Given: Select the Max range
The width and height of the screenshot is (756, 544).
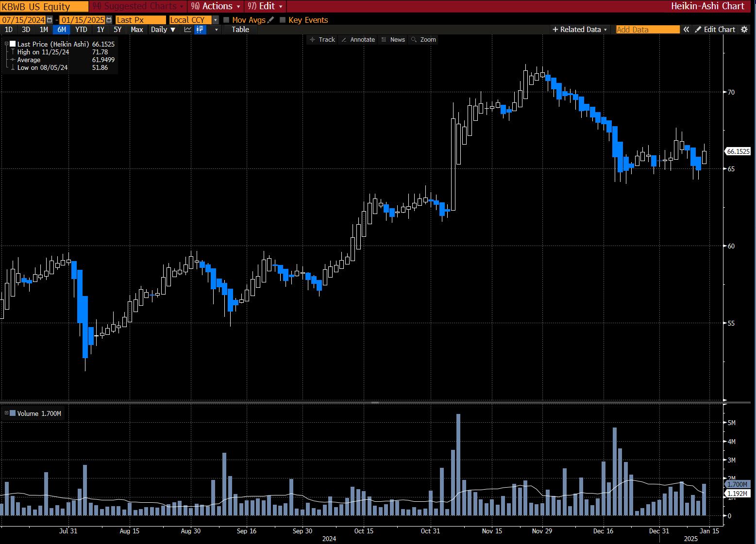Looking at the screenshot, I should tap(137, 30).
